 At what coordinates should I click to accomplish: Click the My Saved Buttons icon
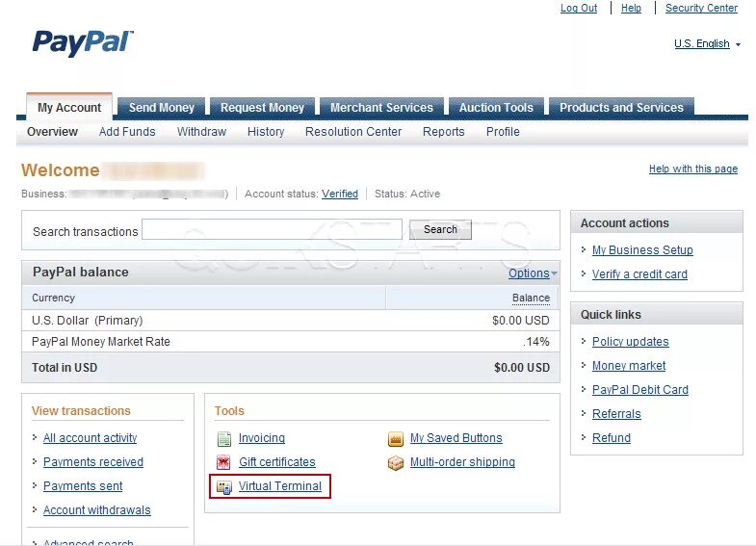[396, 438]
